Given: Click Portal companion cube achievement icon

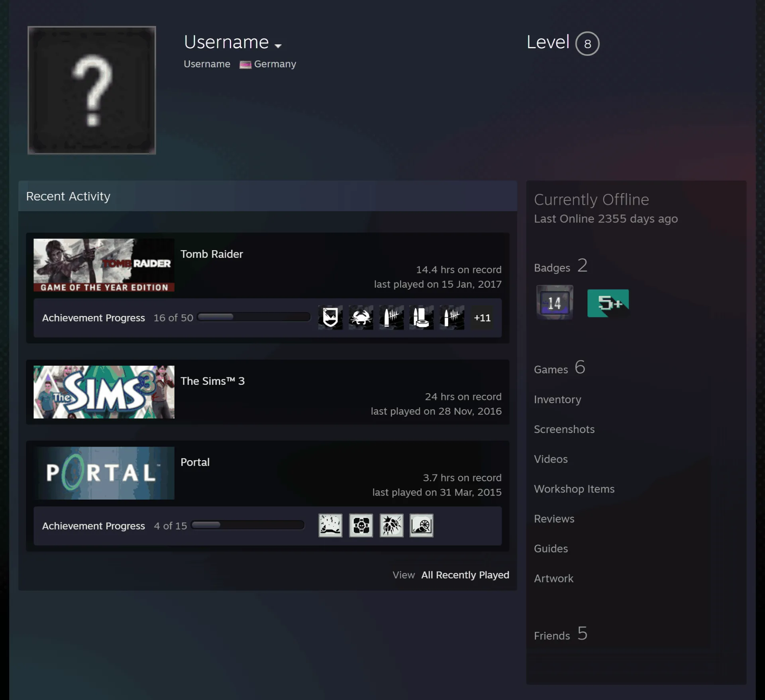Looking at the screenshot, I should 361,525.
